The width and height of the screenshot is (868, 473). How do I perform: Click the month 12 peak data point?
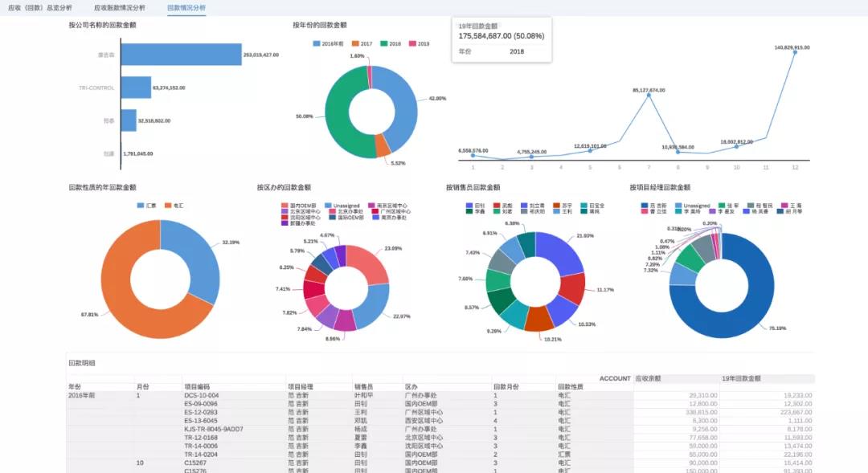click(796, 52)
